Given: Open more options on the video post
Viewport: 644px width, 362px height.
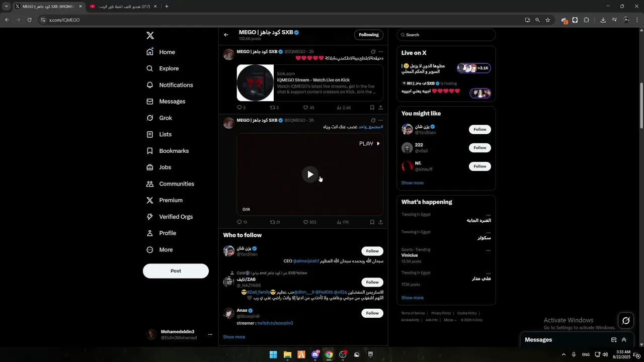Looking at the screenshot, I should [x=380, y=121].
